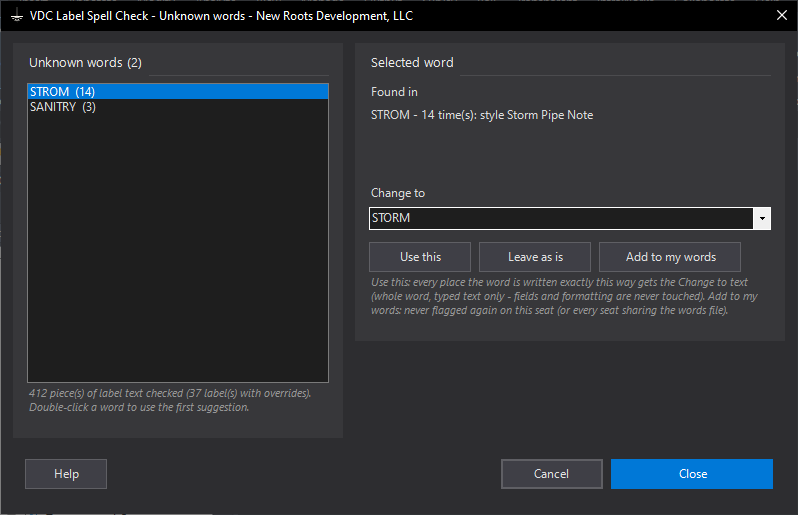Image resolution: width=798 pixels, height=515 pixels.
Task: Choose Leave as is for this word
Action: coord(535,257)
